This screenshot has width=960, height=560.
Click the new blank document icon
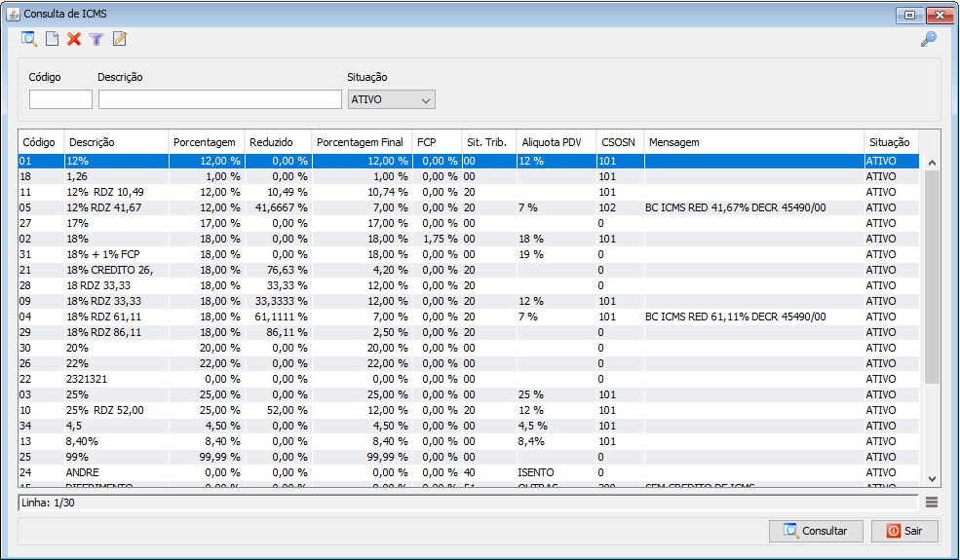(52, 39)
